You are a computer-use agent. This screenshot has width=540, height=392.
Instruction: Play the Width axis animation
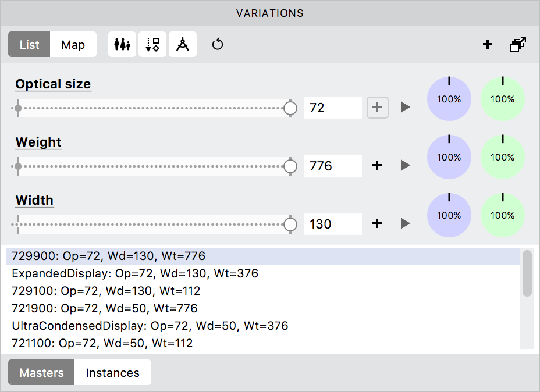[x=406, y=223]
